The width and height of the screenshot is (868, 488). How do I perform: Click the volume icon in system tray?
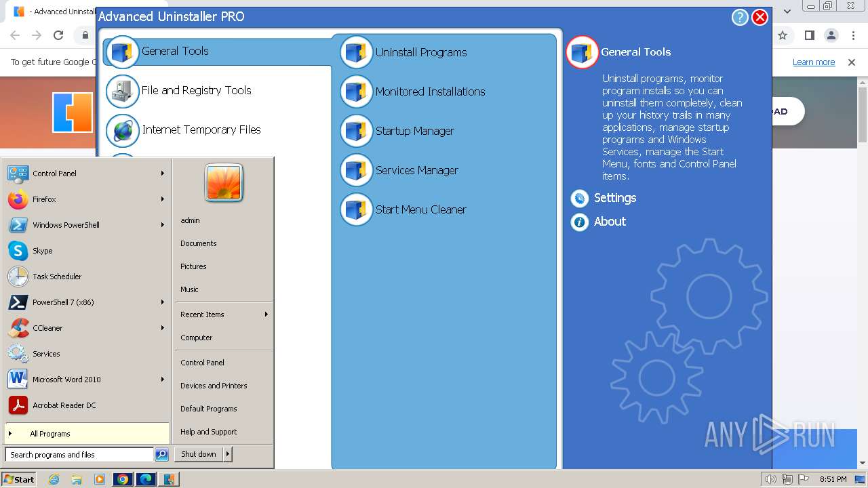(770, 479)
